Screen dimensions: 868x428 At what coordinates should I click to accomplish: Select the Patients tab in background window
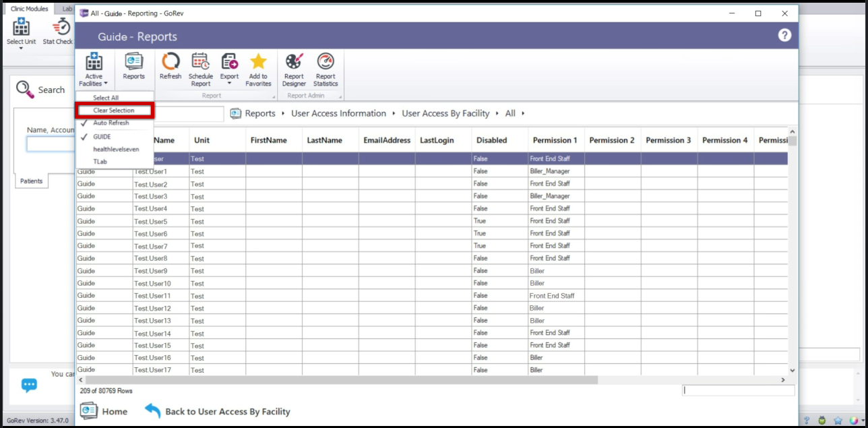[31, 181]
